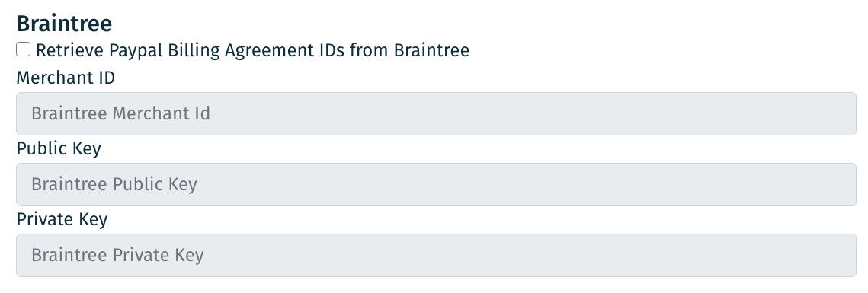Click the Retrieve Paypal Billing Agreement label text
Viewport: 868px width, 293px height.
(x=252, y=50)
